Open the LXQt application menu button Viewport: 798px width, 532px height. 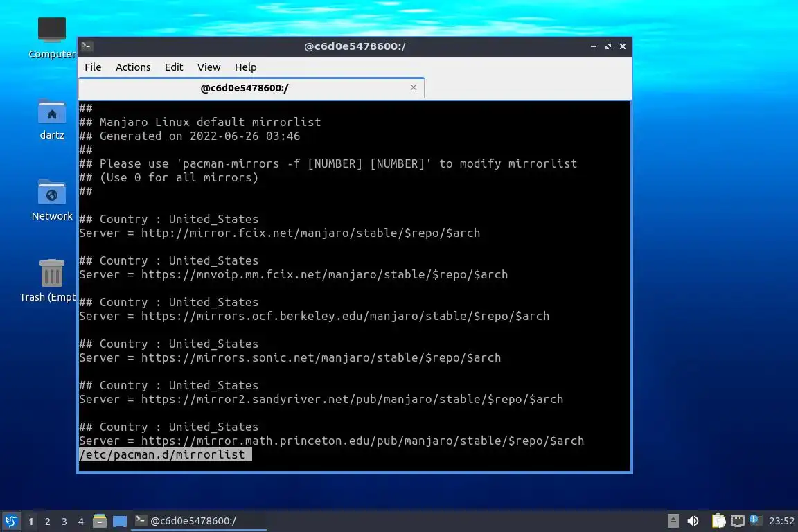(10, 522)
